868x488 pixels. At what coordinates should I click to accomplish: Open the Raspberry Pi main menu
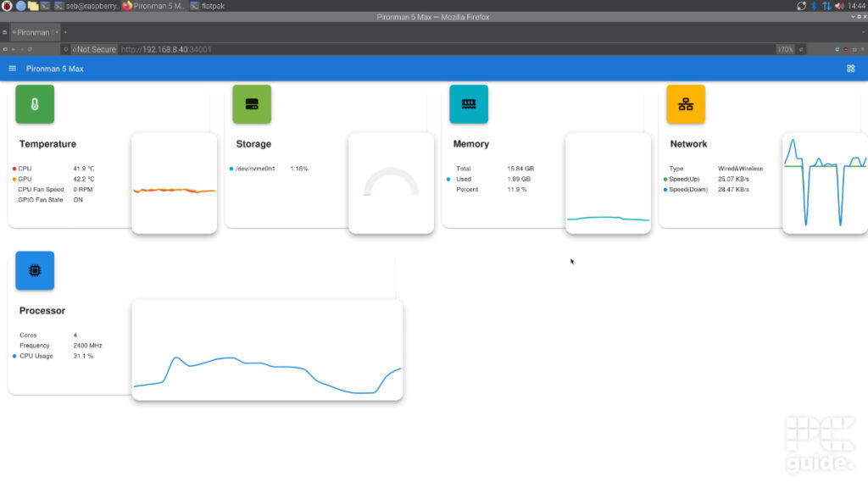click(x=7, y=6)
